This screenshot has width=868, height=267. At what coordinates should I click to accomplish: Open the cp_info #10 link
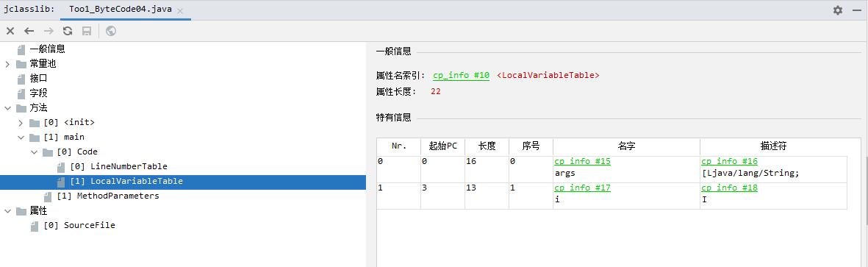click(461, 75)
